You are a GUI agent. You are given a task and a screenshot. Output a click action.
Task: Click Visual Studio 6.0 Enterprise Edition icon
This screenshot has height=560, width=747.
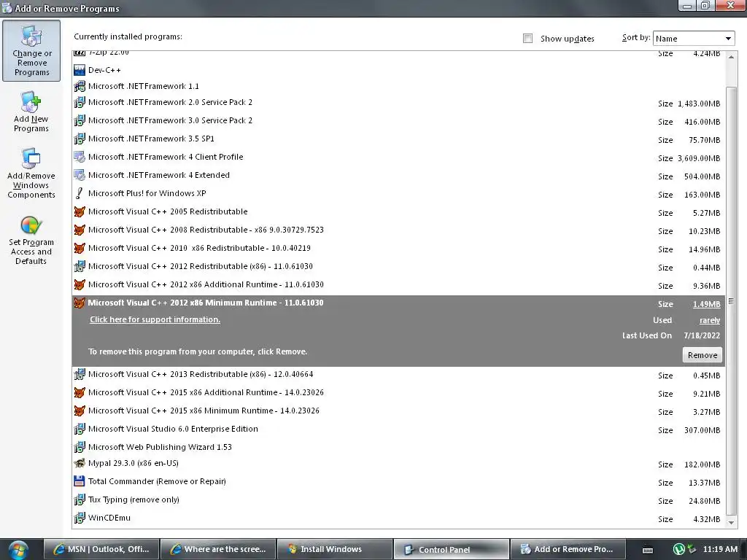pos(80,429)
